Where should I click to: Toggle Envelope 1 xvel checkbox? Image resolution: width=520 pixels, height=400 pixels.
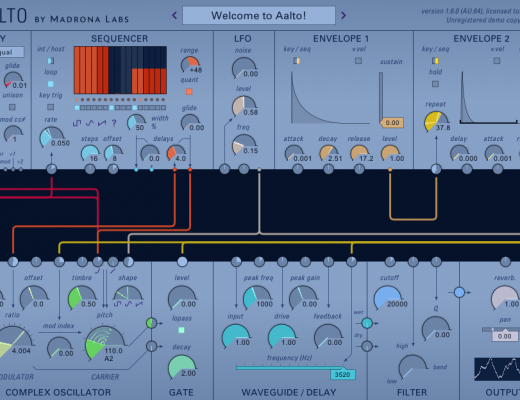(358, 61)
